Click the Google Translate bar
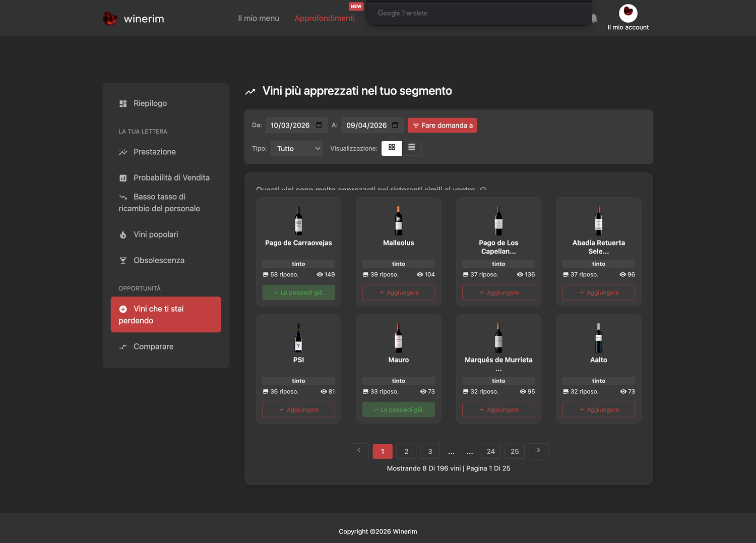 [479, 13]
